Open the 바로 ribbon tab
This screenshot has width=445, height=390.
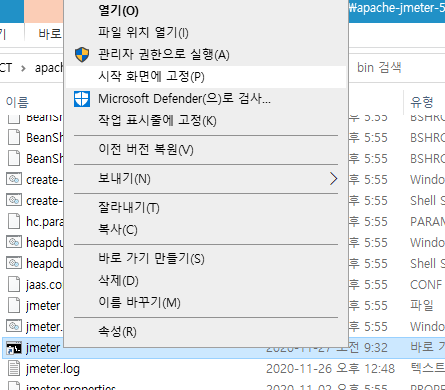tap(50, 33)
